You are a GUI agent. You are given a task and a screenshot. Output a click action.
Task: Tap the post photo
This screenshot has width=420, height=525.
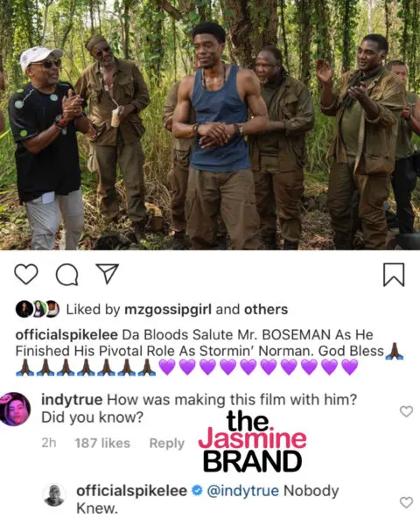click(210, 125)
